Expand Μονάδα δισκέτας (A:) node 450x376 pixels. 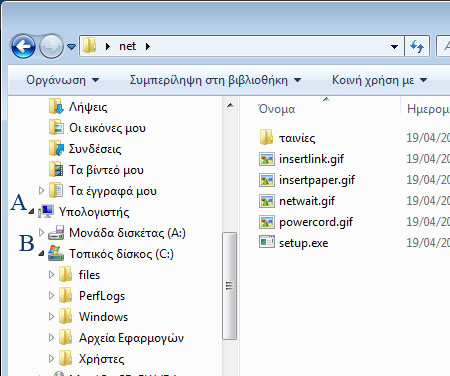click(x=41, y=232)
